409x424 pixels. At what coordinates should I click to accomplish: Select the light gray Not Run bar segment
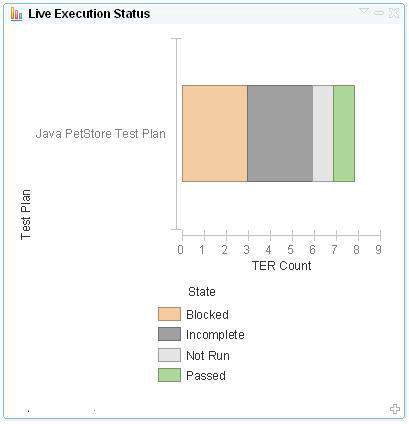(x=323, y=133)
